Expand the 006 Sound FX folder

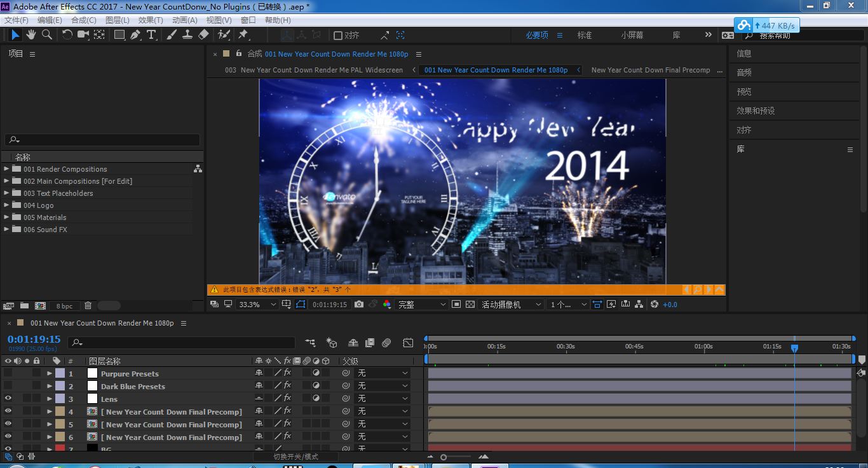coord(6,230)
